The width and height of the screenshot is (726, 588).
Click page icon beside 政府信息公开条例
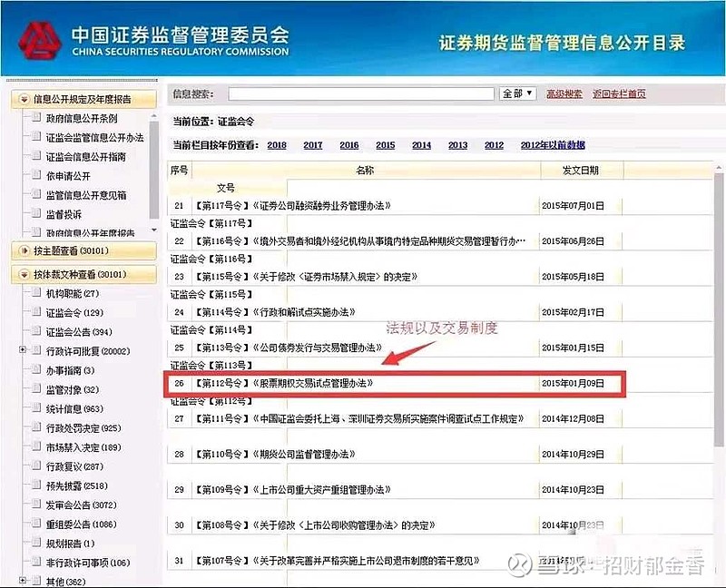pyautogui.click(x=36, y=118)
